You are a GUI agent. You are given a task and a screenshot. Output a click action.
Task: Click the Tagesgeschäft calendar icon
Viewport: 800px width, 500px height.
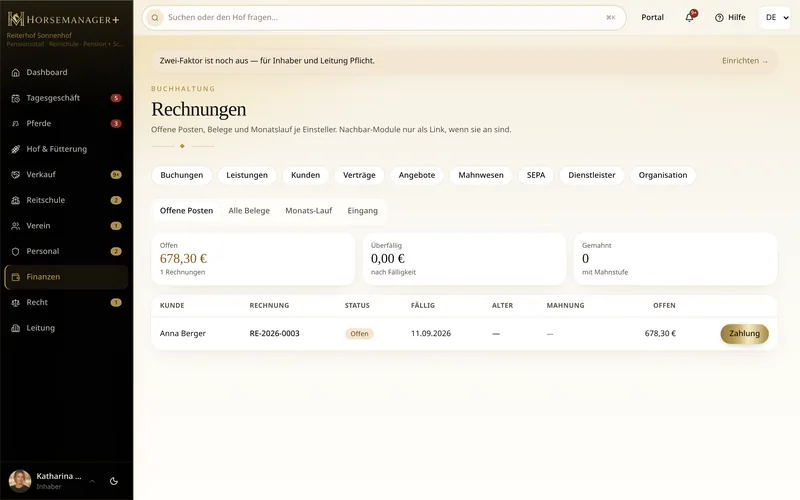(16, 98)
